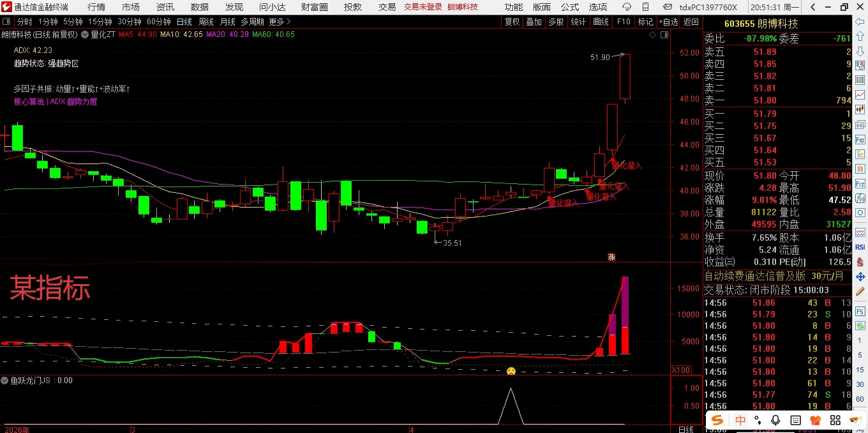This screenshot has height=433, width=868.
Task: Expand the dropdown arrow beside 朗博科技(日线,前复权)
Action: pyautogui.click(x=84, y=34)
